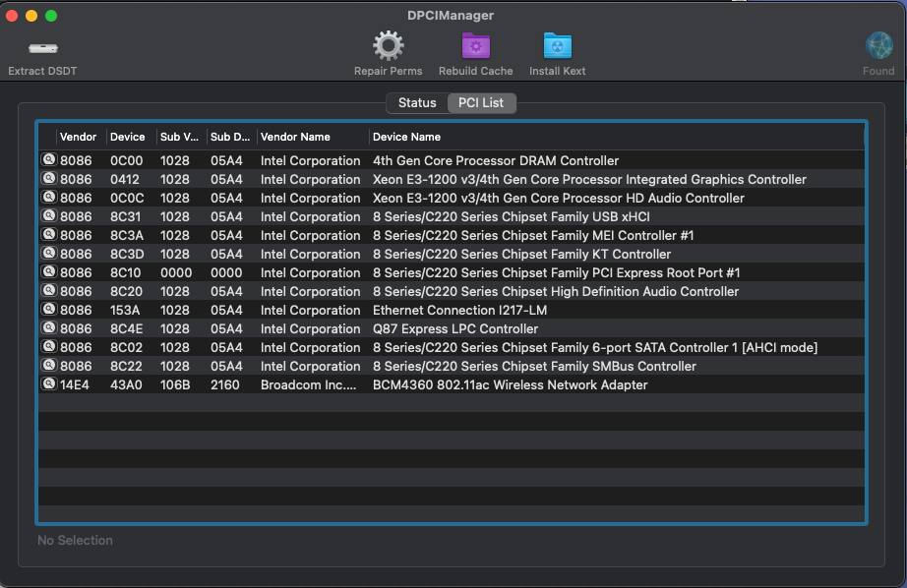Screen dimensions: 907x588
Task: Click magnifier icon for Processor HD Audio row
Action: click(49, 197)
